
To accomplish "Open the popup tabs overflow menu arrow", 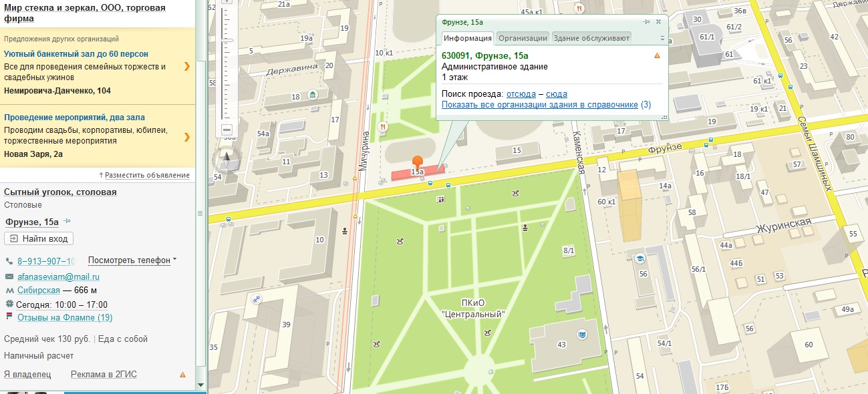I will [x=662, y=39].
